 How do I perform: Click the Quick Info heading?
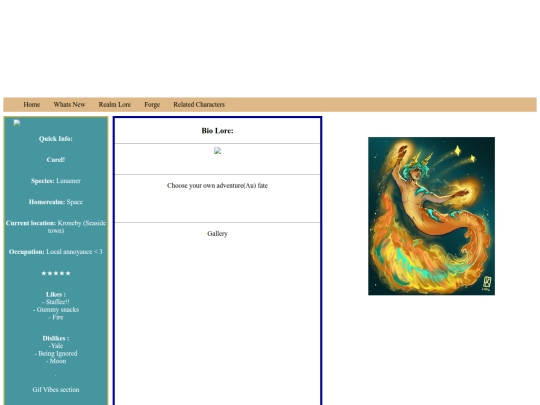[55, 138]
